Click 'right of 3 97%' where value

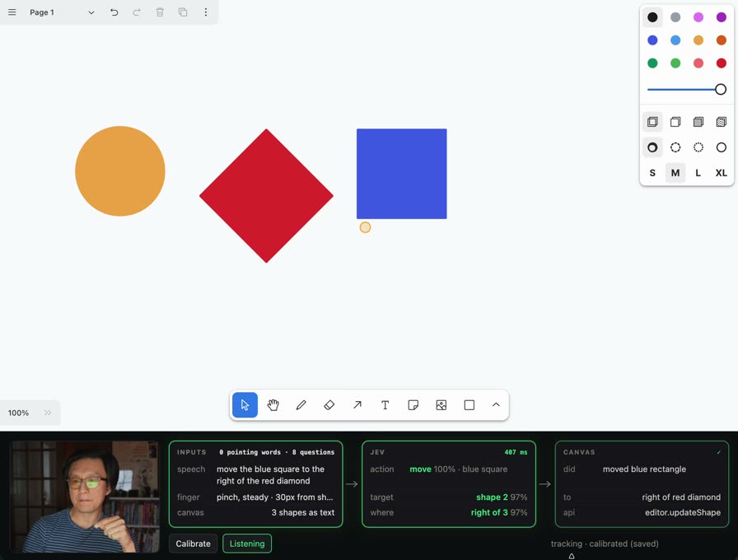[499, 512]
